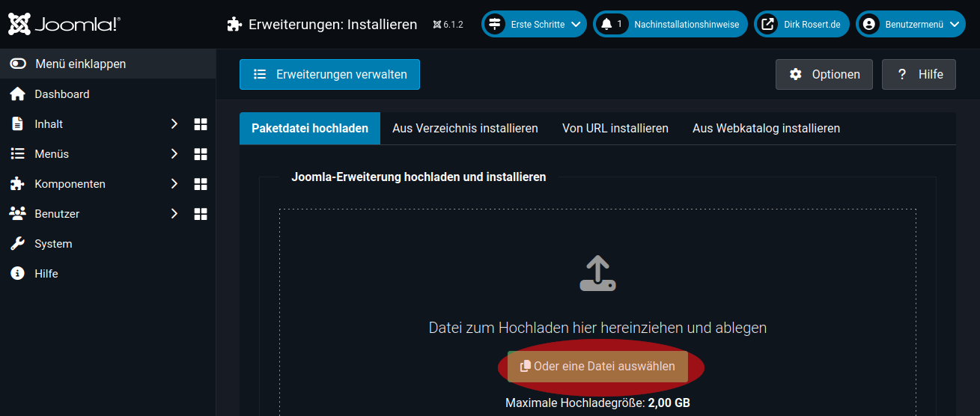Click the Joomla! logo
The height and width of the screenshot is (416, 980).
[x=64, y=25]
